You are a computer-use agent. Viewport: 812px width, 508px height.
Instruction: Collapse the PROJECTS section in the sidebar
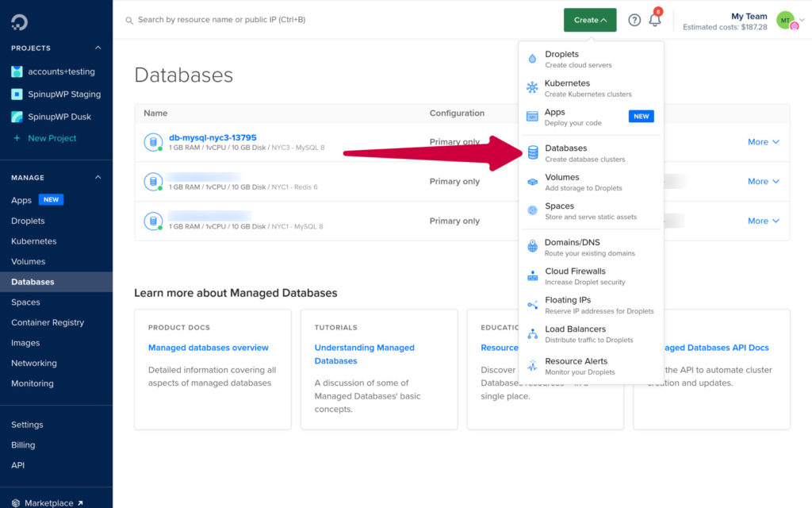(98, 48)
